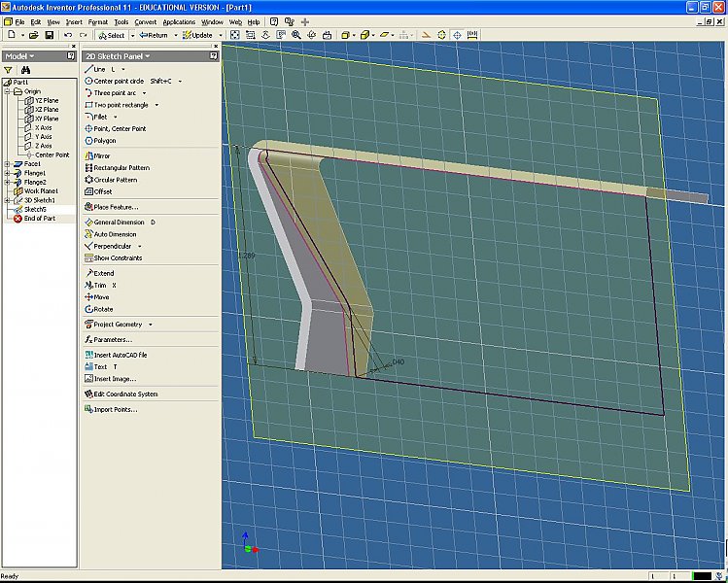The width and height of the screenshot is (728, 583).
Task: Select the General Dimension tool
Action: 118,223
